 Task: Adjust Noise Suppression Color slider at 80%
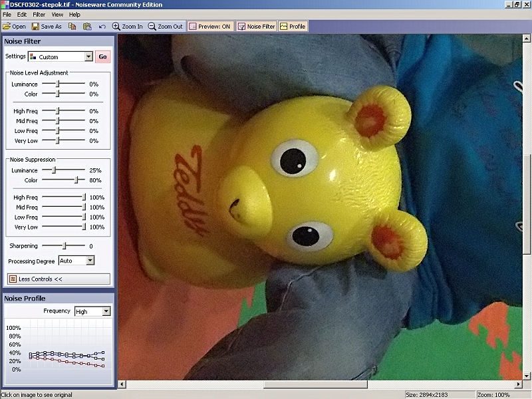(76, 180)
